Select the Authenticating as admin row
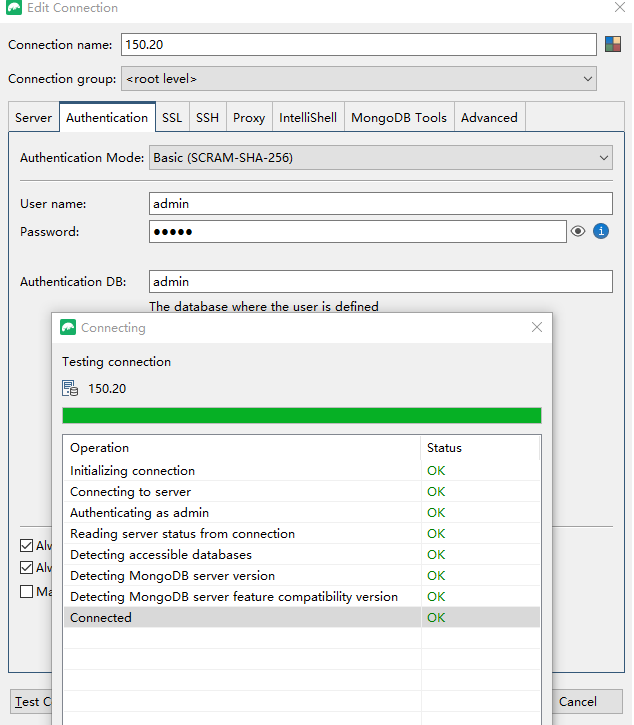Viewport: 634px width, 725px height. (302, 512)
